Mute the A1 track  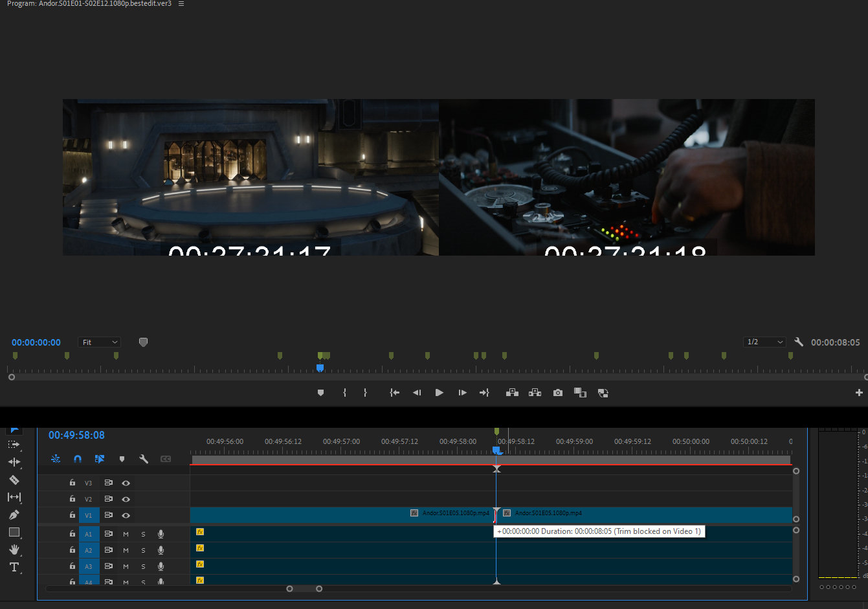click(126, 534)
